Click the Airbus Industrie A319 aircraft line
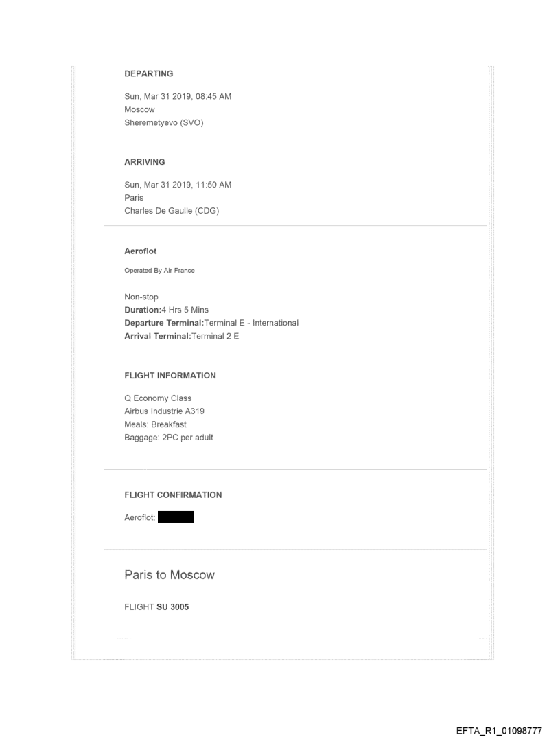 click(x=164, y=411)
